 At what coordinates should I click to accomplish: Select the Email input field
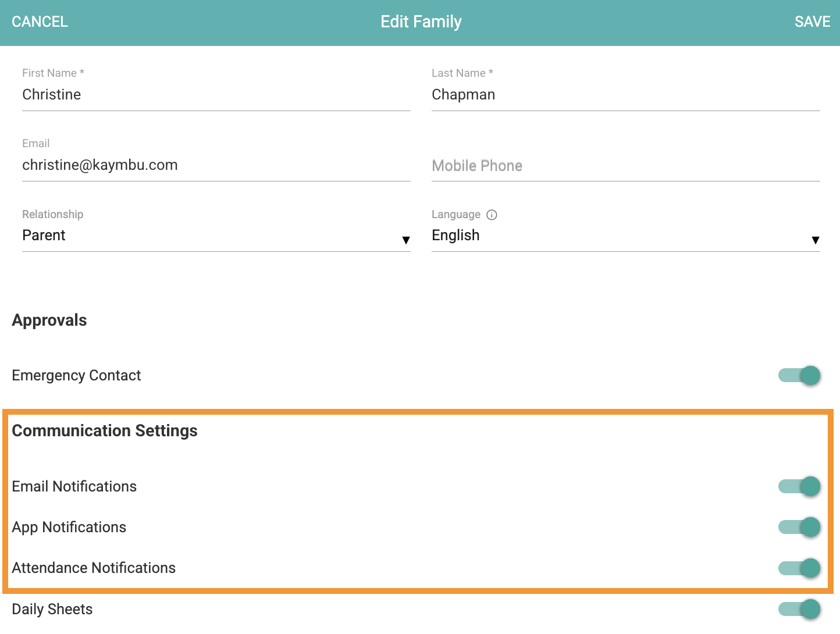216,165
